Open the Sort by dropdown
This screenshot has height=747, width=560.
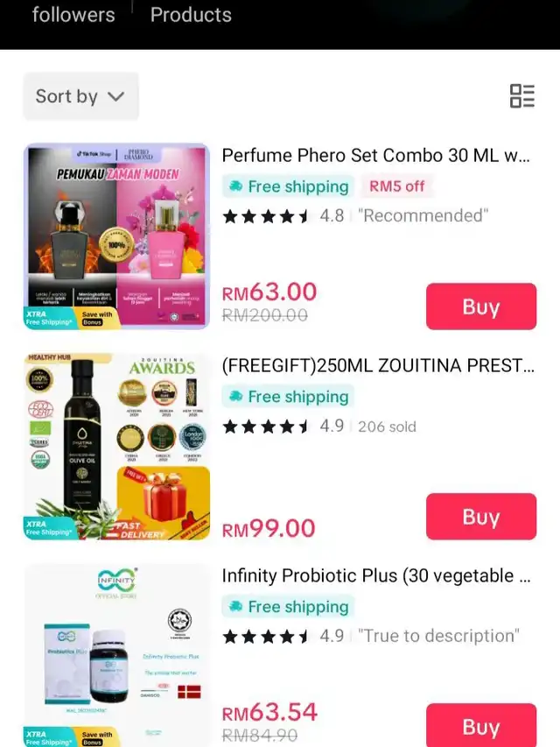pyautogui.click(x=81, y=96)
